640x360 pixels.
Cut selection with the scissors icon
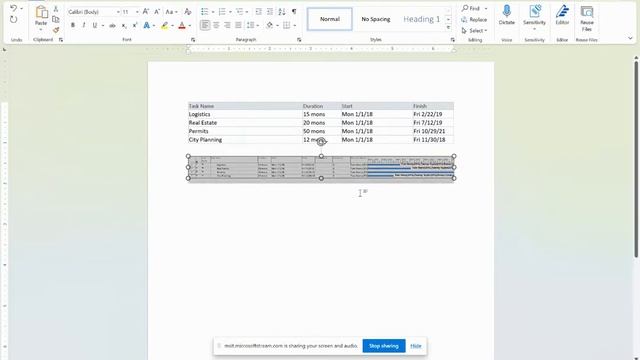pos(56,9)
